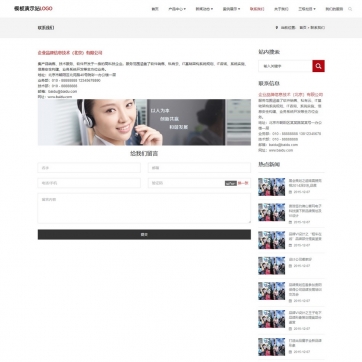Click the red search button in the sidebar
The height and width of the screenshot is (362, 362).
point(318,66)
